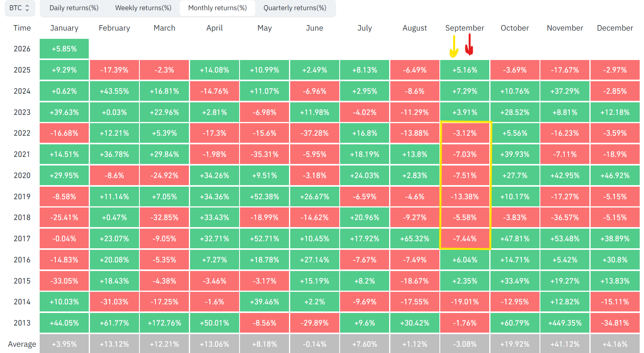Click the March 2013 +172.76% cell
644x353 pixels.
(164, 323)
